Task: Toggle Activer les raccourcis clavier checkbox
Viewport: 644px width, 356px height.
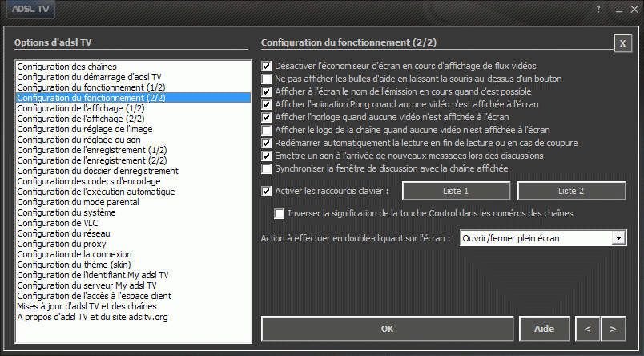Action: (x=267, y=191)
